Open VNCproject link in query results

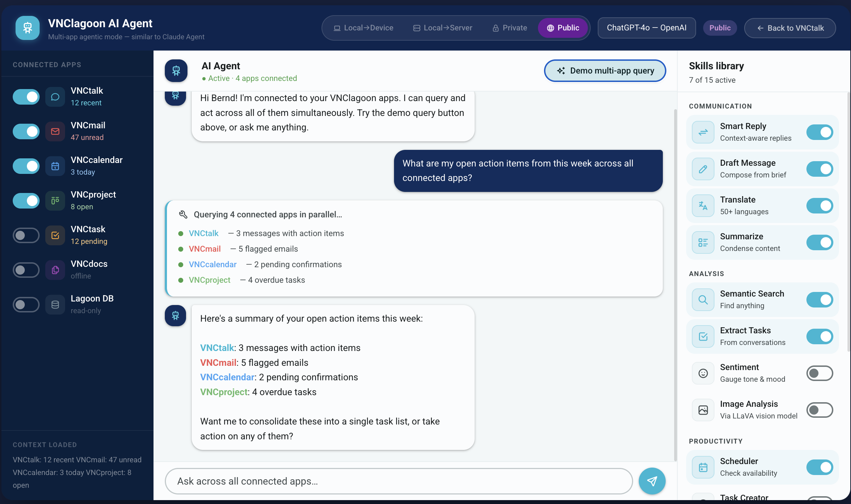click(209, 280)
